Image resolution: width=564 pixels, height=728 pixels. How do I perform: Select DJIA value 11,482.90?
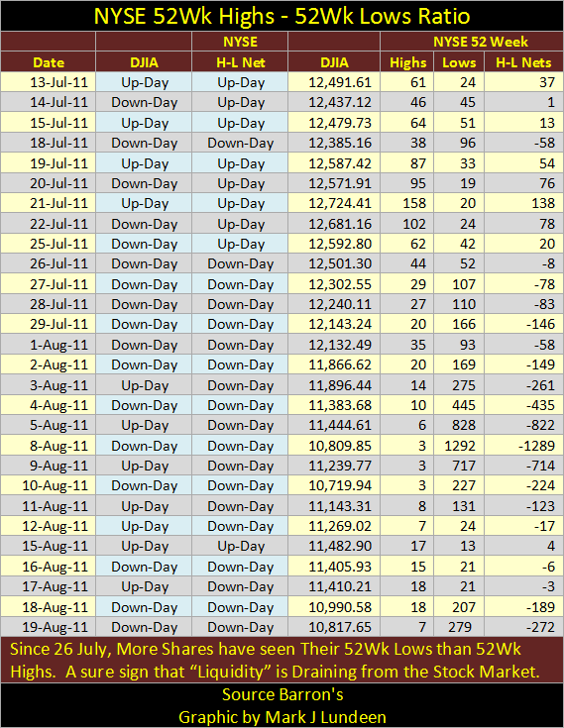point(334,546)
